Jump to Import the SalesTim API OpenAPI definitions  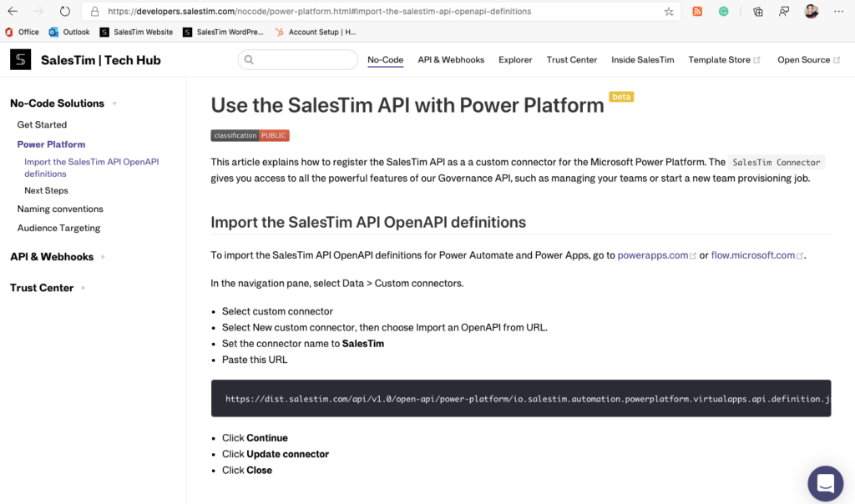92,168
